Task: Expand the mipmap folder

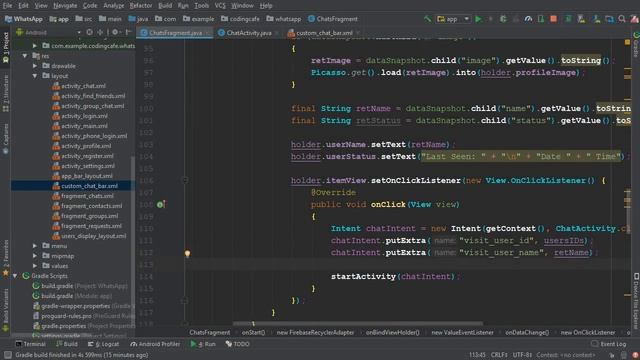Action: click(35, 256)
